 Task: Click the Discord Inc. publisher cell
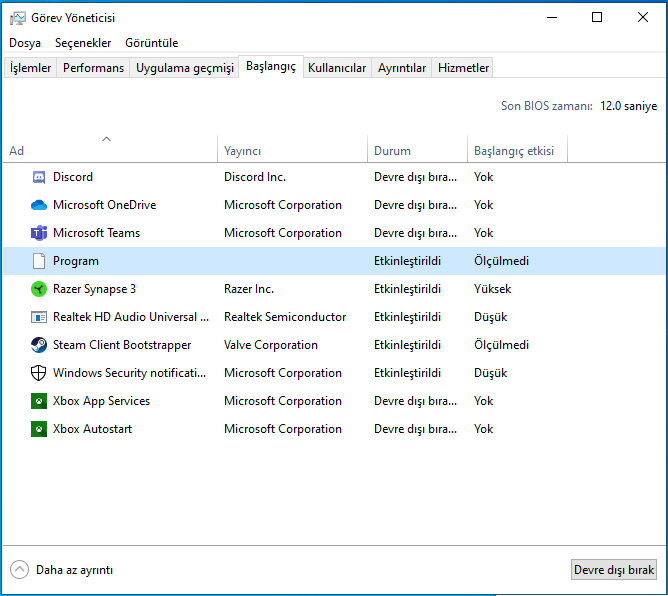(255, 177)
